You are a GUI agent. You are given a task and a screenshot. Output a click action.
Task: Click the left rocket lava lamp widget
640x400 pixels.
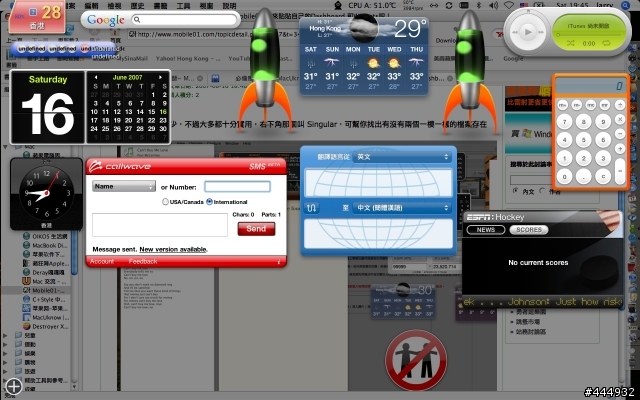[x=265, y=69]
